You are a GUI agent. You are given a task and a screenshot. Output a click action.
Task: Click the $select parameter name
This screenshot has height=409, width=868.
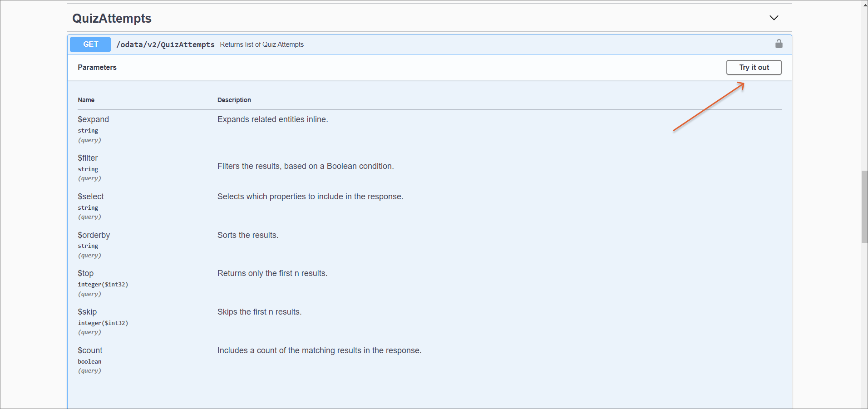click(90, 197)
